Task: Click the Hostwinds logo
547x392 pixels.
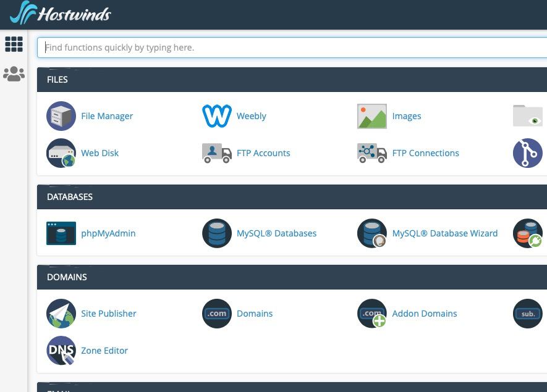Action: coord(61,13)
